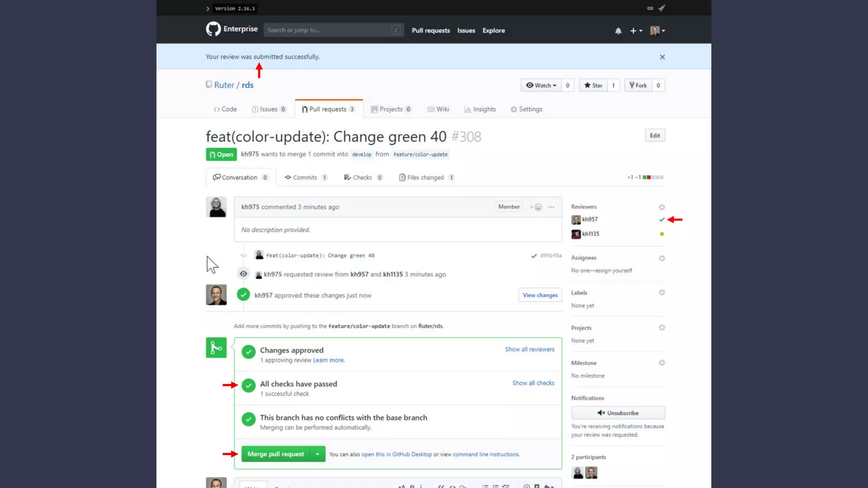Star the Ruter/rds repository
Image resolution: width=868 pixels, height=488 pixels.
(593, 86)
